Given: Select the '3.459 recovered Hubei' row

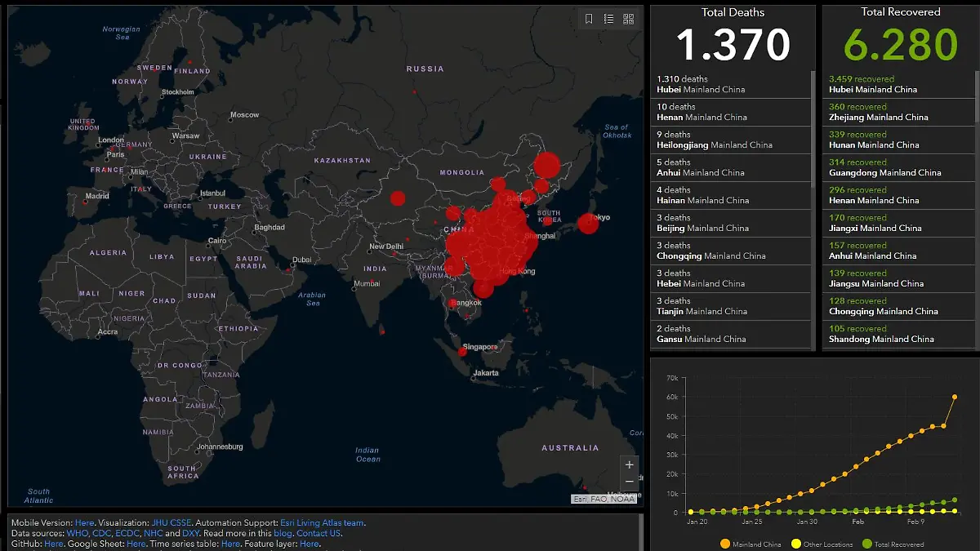Looking at the screenshot, I should 898,85.
